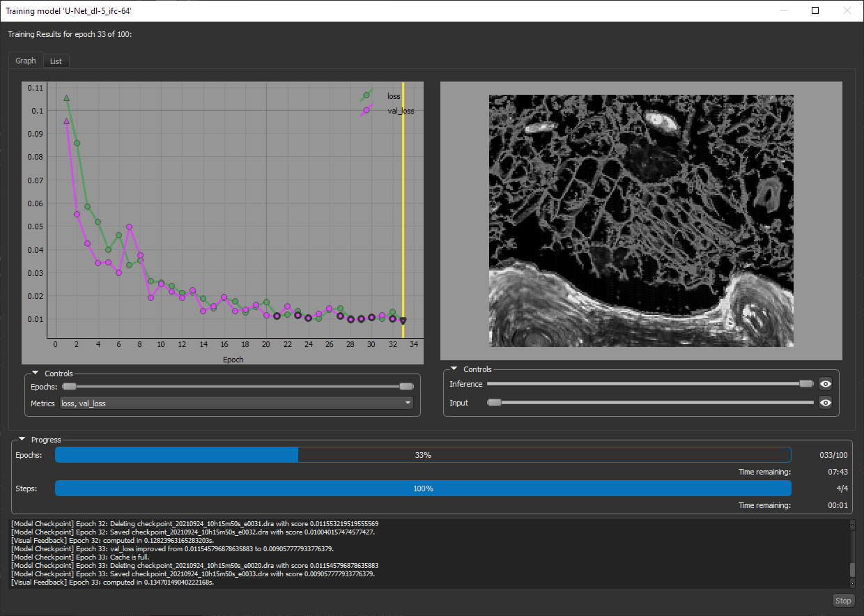
Task: Toggle the Input visibility eye icon
Action: tap(826, 403)
